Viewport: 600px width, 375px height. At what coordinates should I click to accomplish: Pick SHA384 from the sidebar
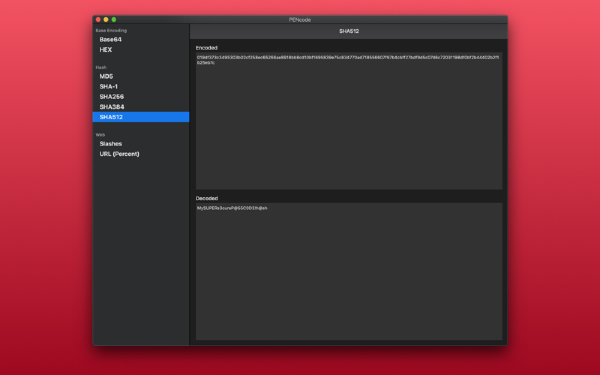click(x=141, y=107)
